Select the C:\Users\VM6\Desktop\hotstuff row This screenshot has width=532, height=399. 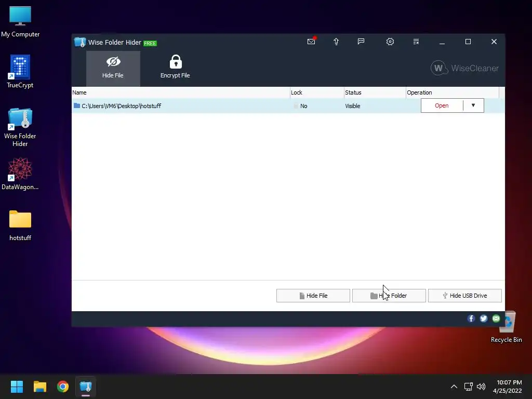click(288, 106)
